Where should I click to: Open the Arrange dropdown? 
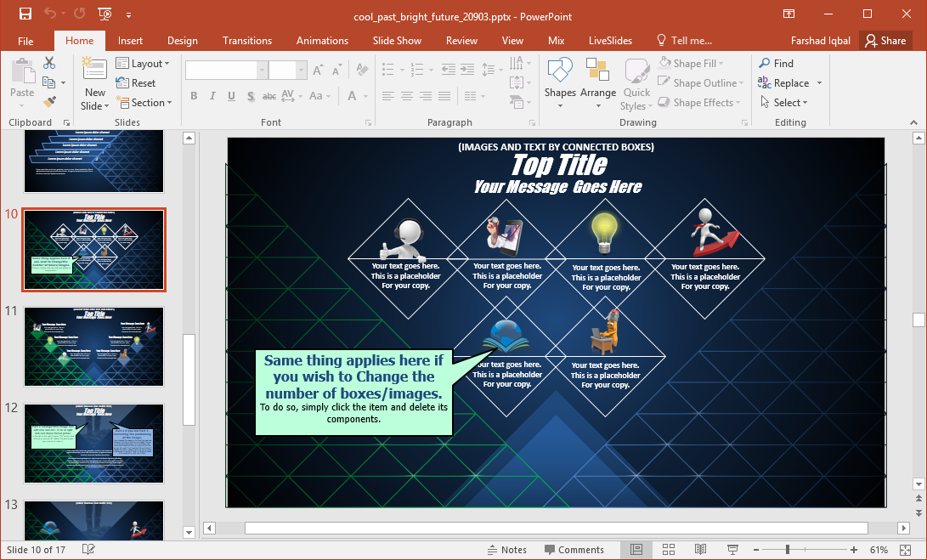click(x=598, y=82)
